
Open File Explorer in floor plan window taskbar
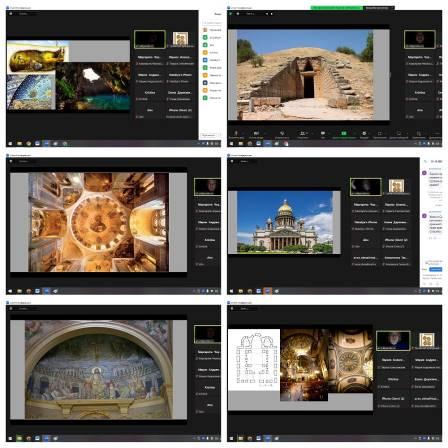coord(241,438)
